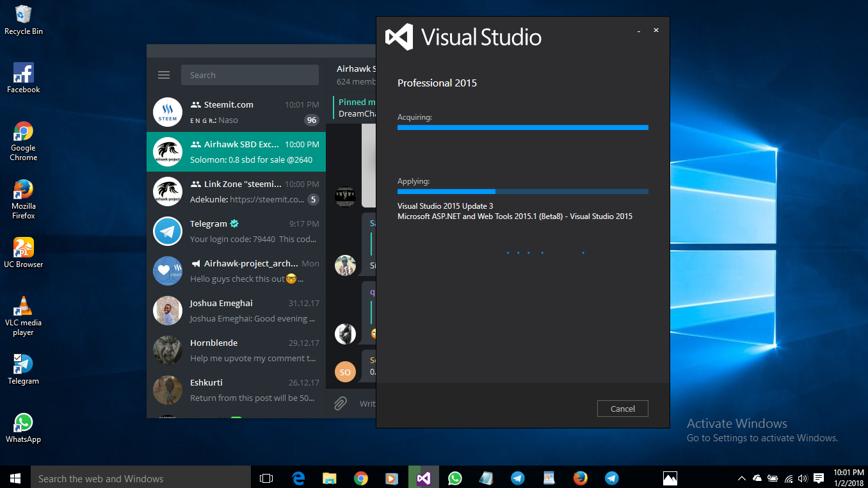Viewport: 868px width, 488px height.
Task: Click the Microsoft ASP.NET and Web Tools line
Action: (515, 216)
